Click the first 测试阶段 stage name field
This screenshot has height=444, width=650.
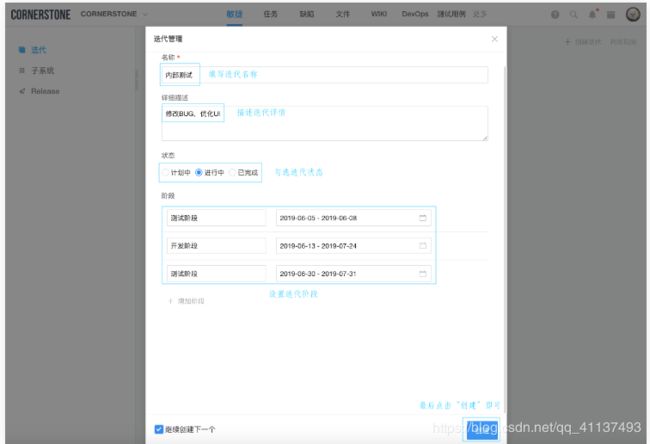coord(216,218)
